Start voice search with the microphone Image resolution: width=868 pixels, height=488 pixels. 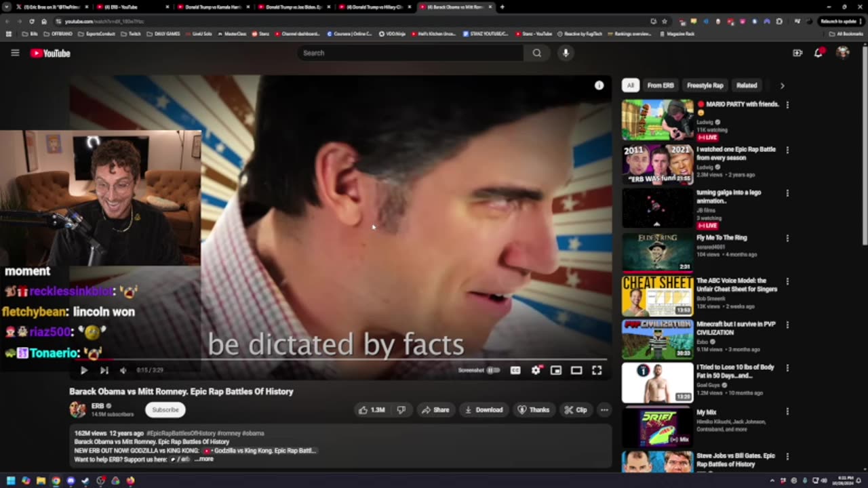[566, 53]
